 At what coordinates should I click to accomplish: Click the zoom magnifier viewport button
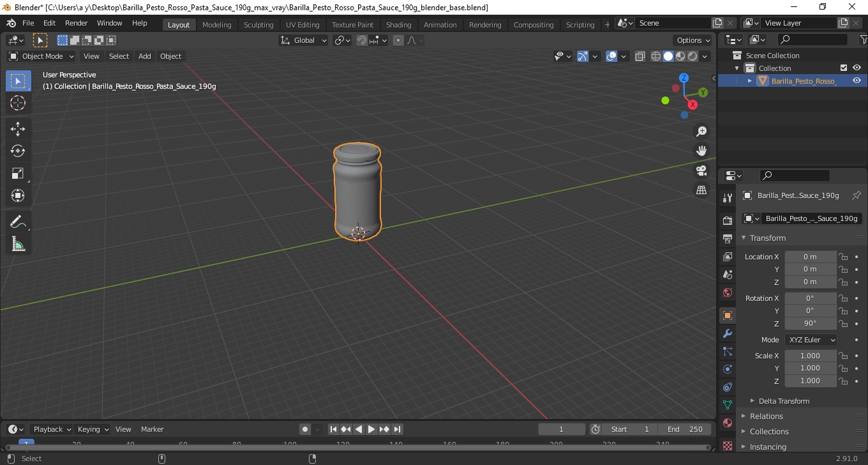click(x=701, y=131)
